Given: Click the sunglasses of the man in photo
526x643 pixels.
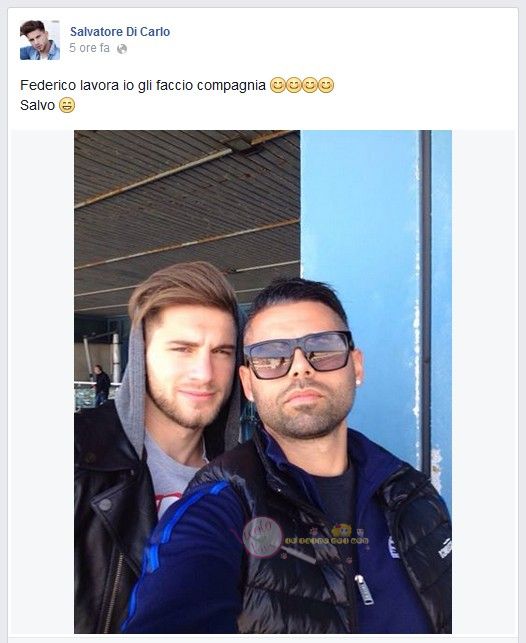Looking at the screenshot, I should coord(299,355).
